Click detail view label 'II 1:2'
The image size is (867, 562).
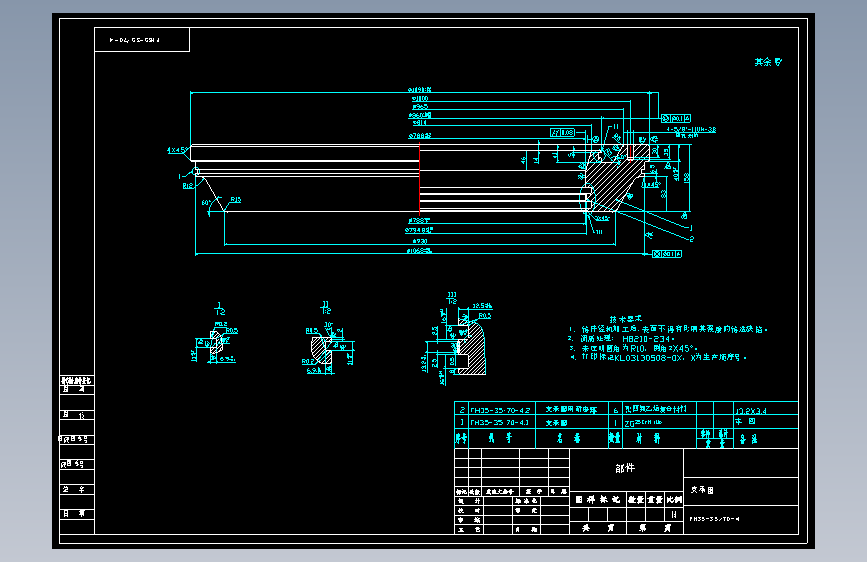pyautogui.click(x=326, y=308)
